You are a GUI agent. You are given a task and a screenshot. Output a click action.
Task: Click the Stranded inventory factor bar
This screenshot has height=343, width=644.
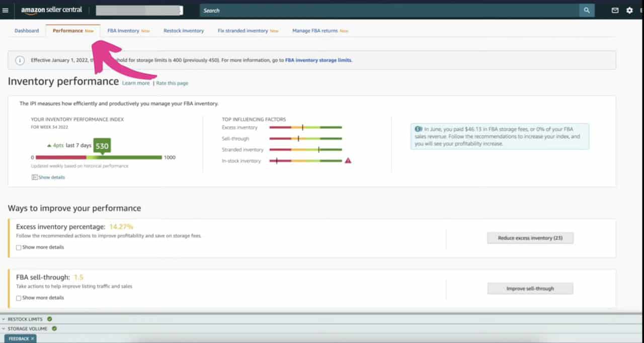305,150
